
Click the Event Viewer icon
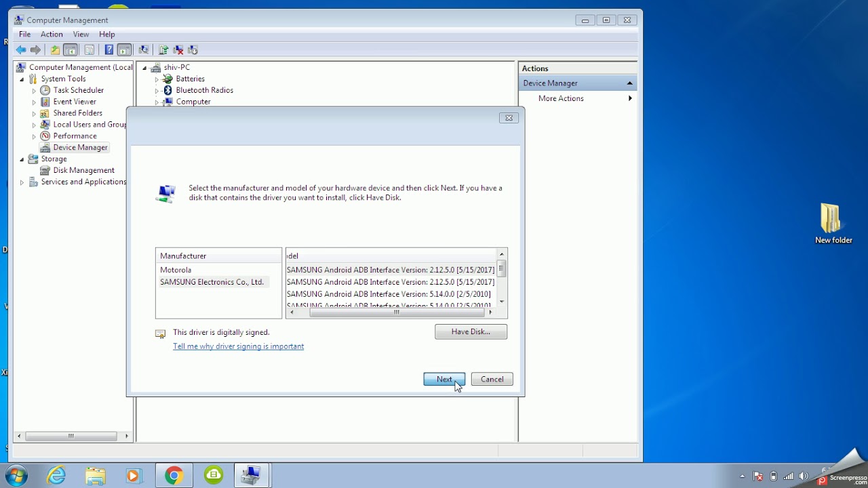[45, 102]
